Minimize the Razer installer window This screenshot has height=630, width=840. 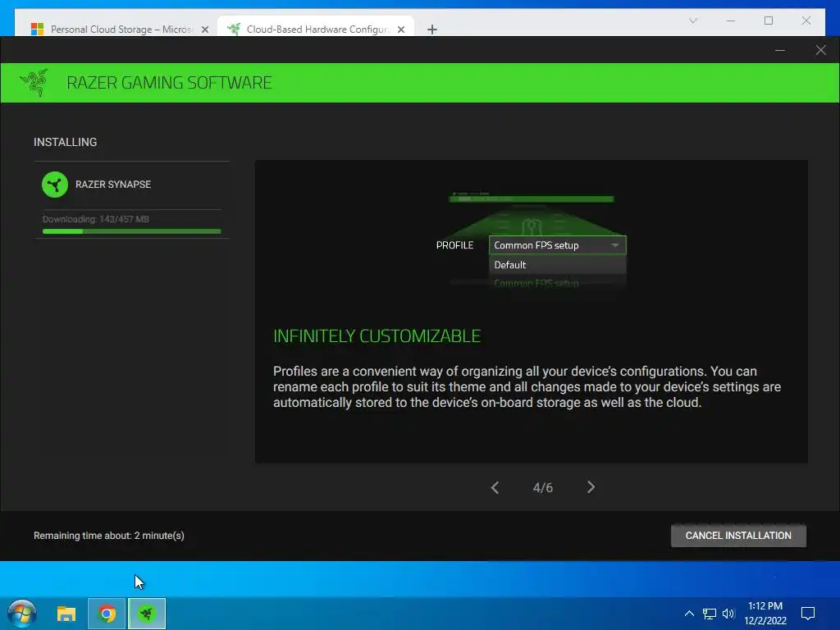pyautogui.click(x=780, y=50)
